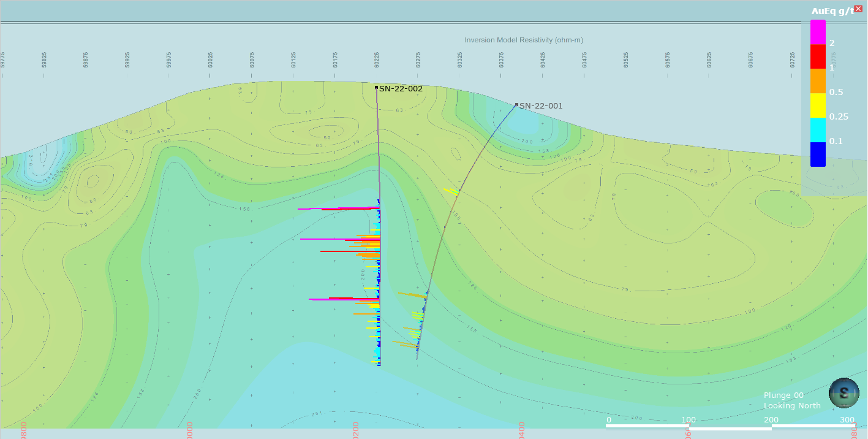Choose the cyan legend color band
Viewport: 868px width, 439px height.
[818, 130]
